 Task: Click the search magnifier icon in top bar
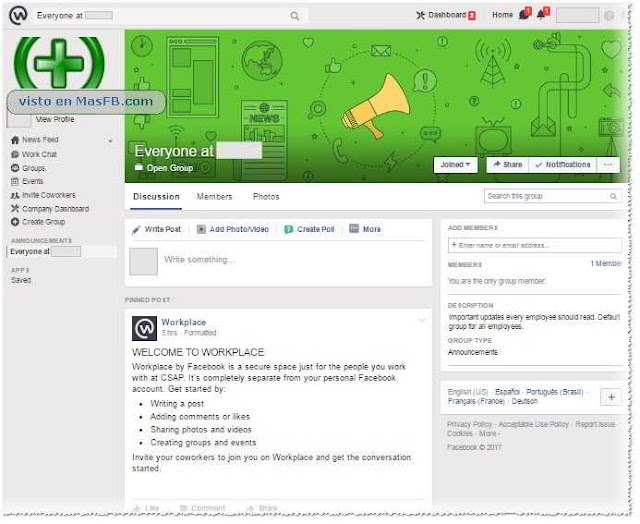pos(294,16)
